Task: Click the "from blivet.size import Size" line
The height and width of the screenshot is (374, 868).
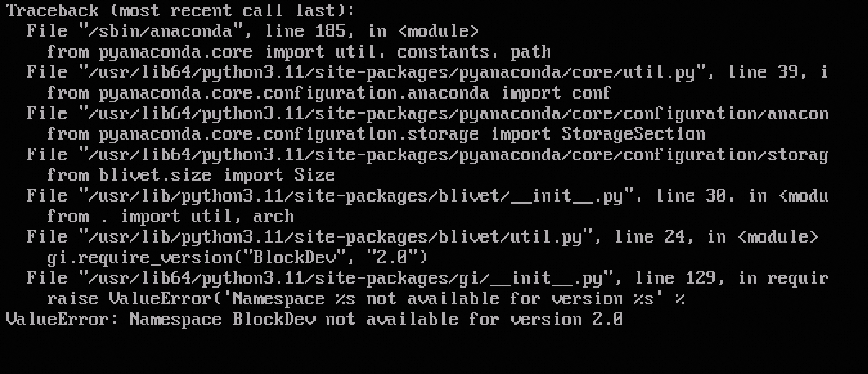Action: point(190,175)
